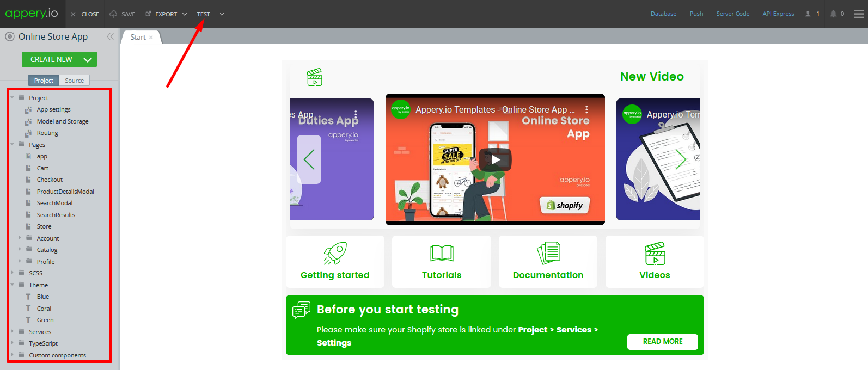Open the Tutorials card
Image resolution: width=868 pixels, height=370 pixels.
tap(442, 262)
